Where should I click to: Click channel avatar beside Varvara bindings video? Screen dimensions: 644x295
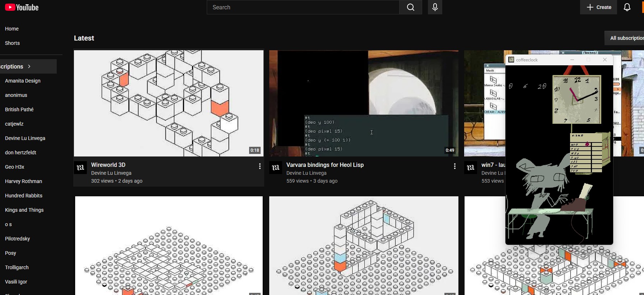276,168
